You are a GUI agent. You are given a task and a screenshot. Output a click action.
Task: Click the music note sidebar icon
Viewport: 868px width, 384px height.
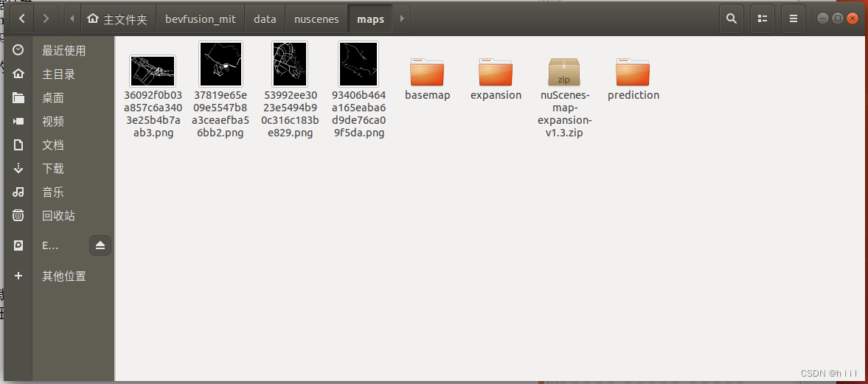click(18, 192)
